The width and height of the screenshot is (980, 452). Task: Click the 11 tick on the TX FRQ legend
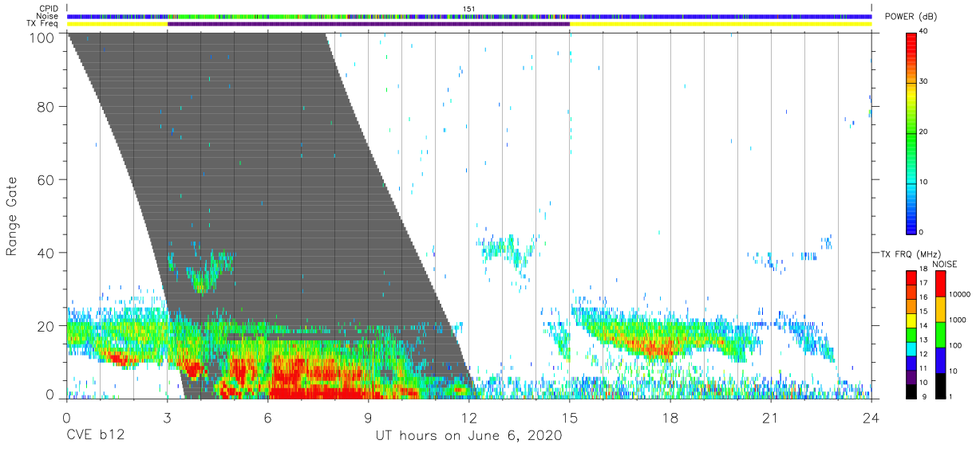pyautogui.click(x=925, y=368)
